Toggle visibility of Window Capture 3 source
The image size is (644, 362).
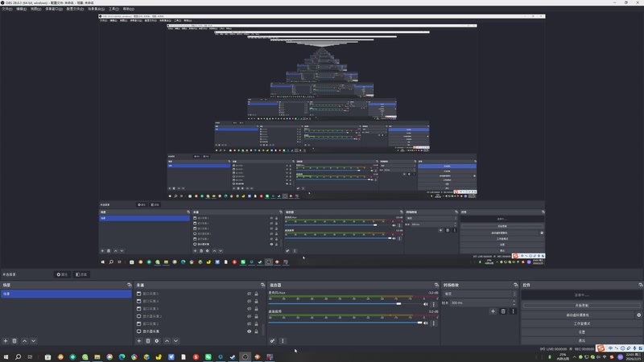click(x=249, y=309)
